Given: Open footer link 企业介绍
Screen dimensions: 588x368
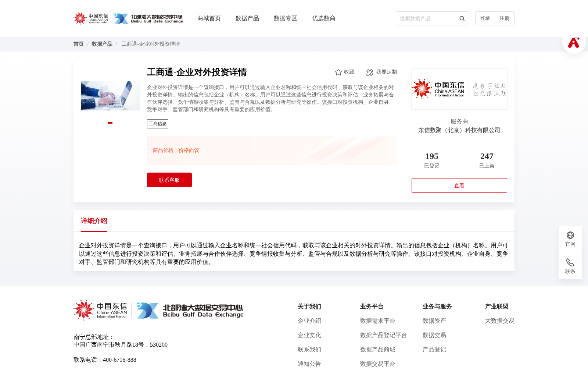Looking at the screenshot, I should click(x=309, y=321).
